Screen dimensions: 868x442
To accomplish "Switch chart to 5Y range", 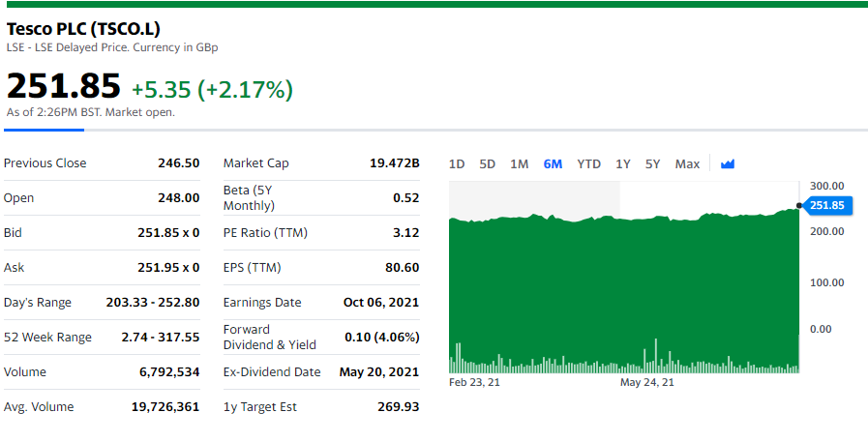I will tap(652, 163).
